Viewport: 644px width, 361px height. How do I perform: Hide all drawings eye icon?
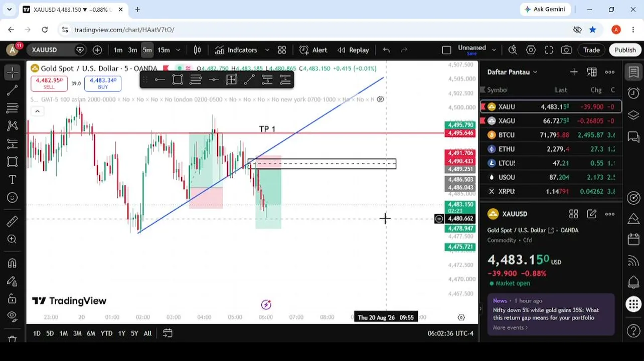tap(13, 316)
